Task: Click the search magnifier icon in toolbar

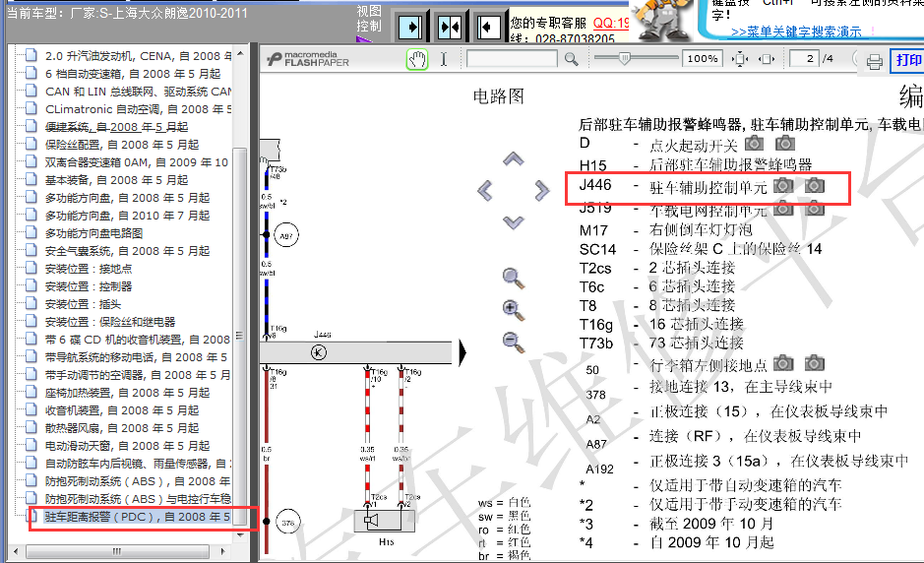Action: [571, 59]
